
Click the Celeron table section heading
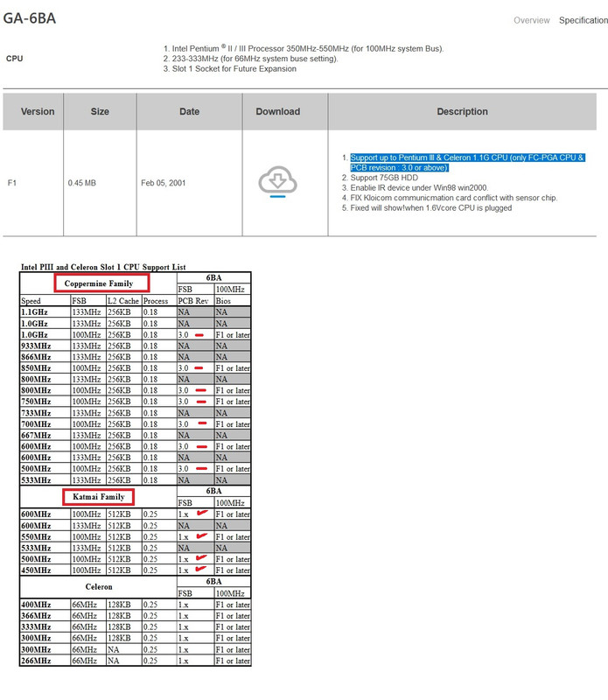[x=99, y=587]
